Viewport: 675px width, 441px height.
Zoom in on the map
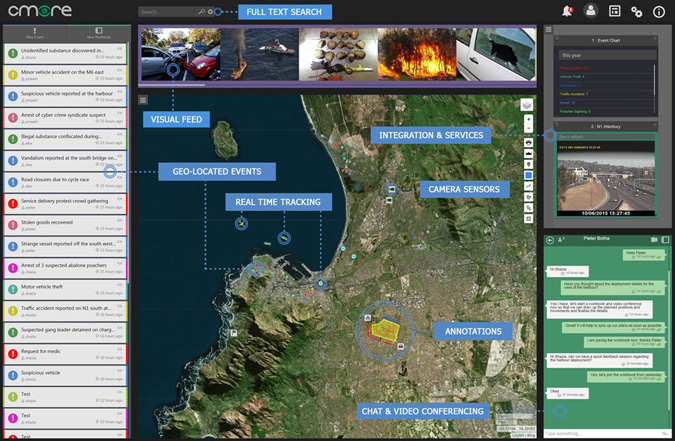pos(528,119)
